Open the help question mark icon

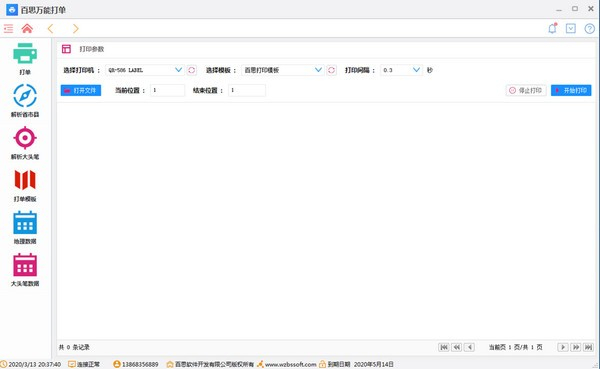click(x=589, y=28)
